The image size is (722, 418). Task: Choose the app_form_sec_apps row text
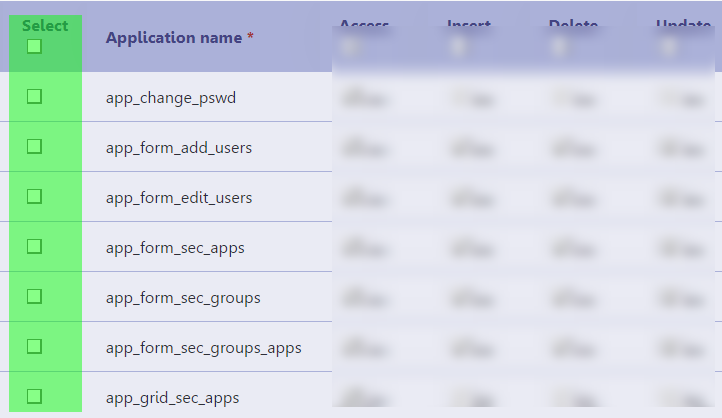[x=175, y=248]
